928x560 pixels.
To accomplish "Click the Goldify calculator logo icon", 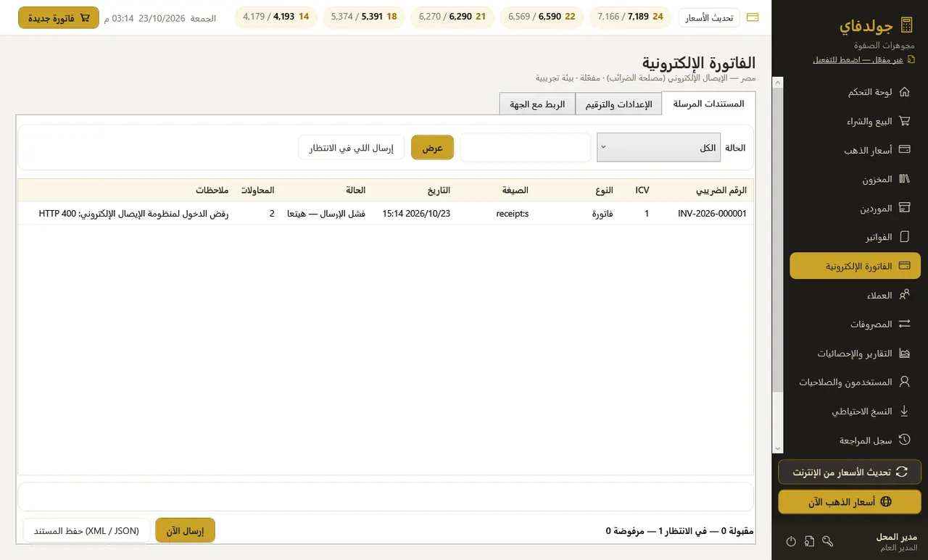I will tap(906, 26).
